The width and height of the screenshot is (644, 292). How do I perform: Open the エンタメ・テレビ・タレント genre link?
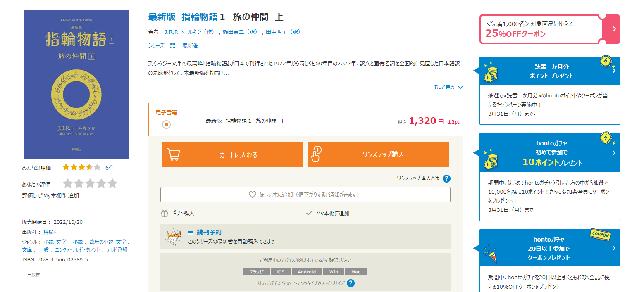[x=77, y=250]
